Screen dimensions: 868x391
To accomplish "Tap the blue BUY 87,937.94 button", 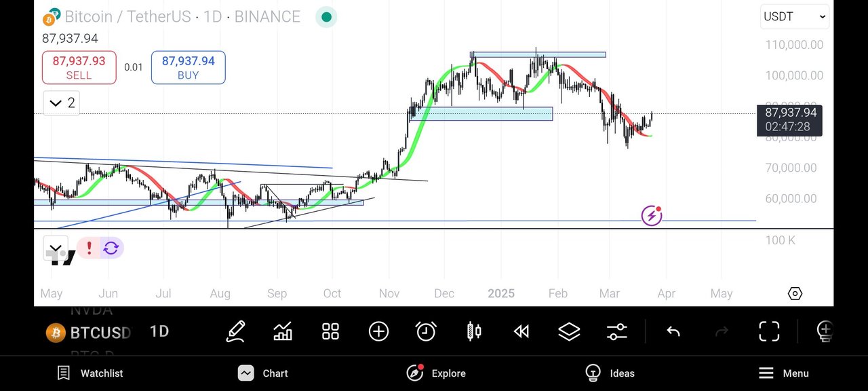I will point(188,67).
